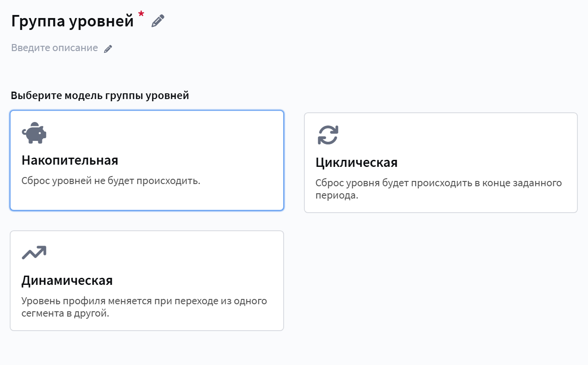
Task: Click the Группа уровней title text
Action: pyautogui.click(x=73, y=21)
